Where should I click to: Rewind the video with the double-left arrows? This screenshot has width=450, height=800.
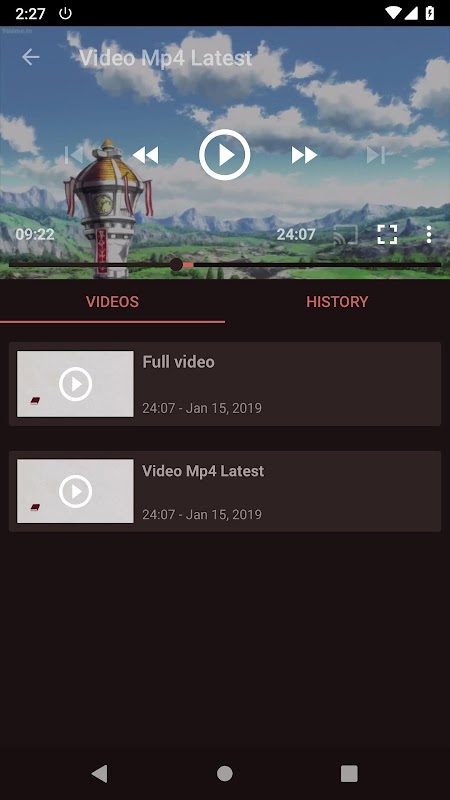[x=145, y=155]
